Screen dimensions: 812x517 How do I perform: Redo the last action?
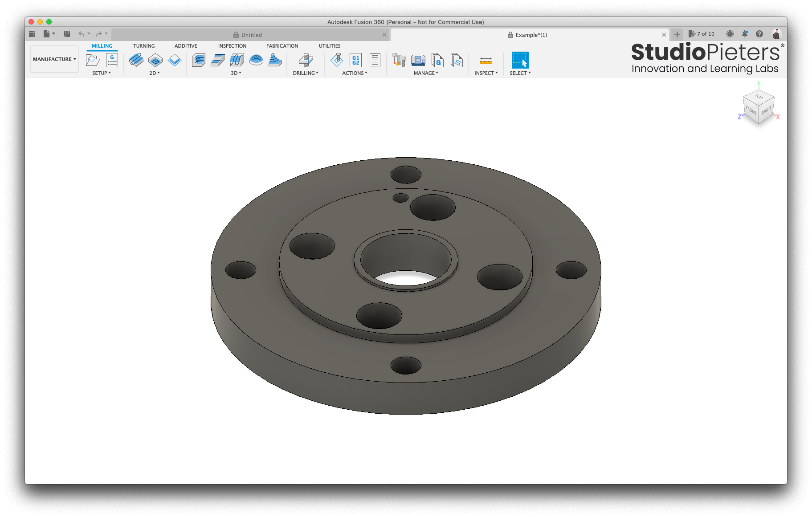click(99, 34)
